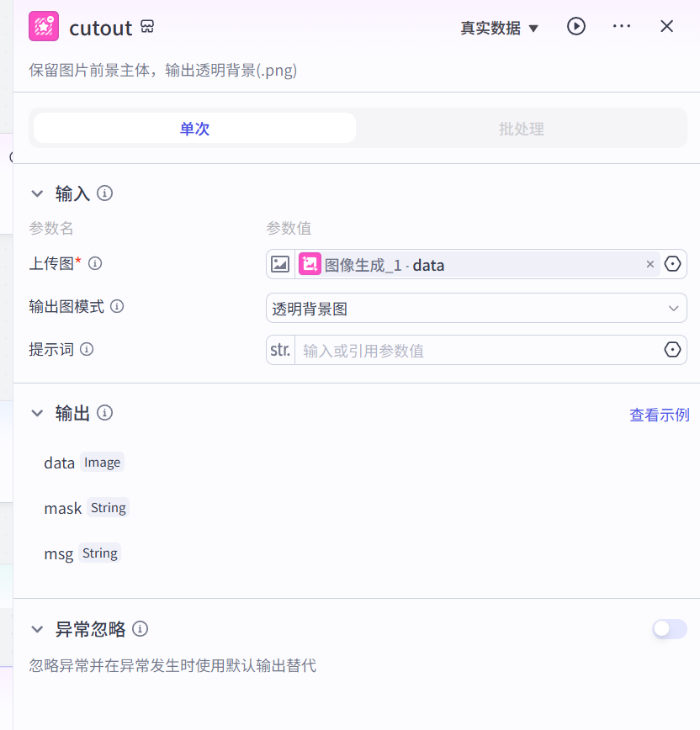Switch to the 单次 tab
The image size is (700, 730).
(194, 128)
